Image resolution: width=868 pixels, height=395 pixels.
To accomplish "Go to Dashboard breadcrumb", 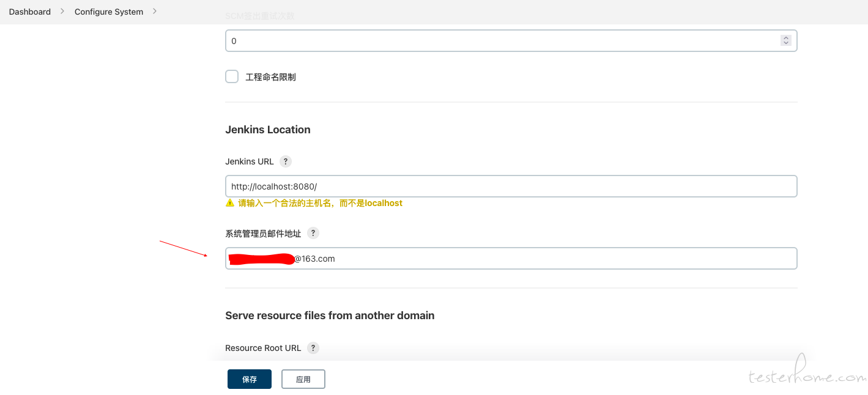I will (30, 12).
